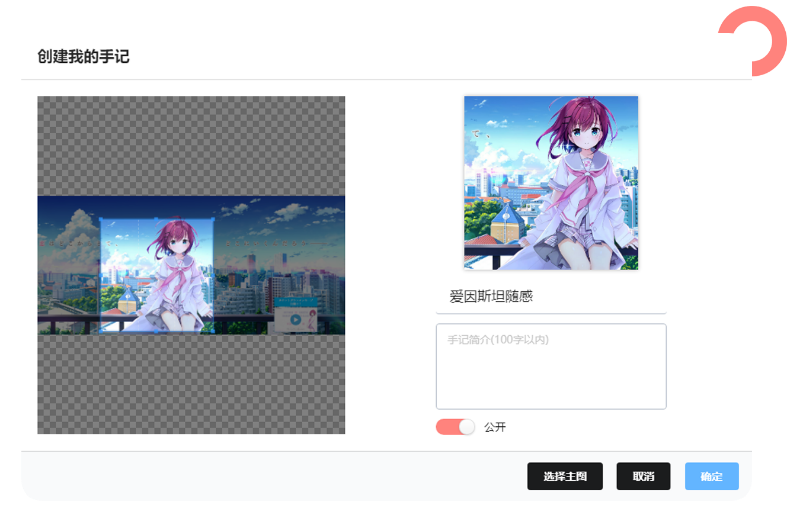The image size is (800, 521).
Task: Click the 选择主图 button
Action: (565, 476)
